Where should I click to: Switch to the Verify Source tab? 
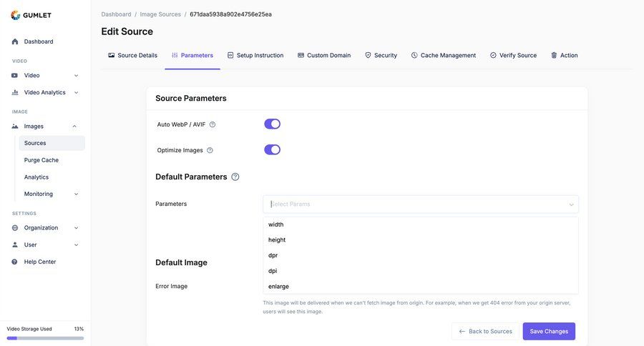[513, 56]
